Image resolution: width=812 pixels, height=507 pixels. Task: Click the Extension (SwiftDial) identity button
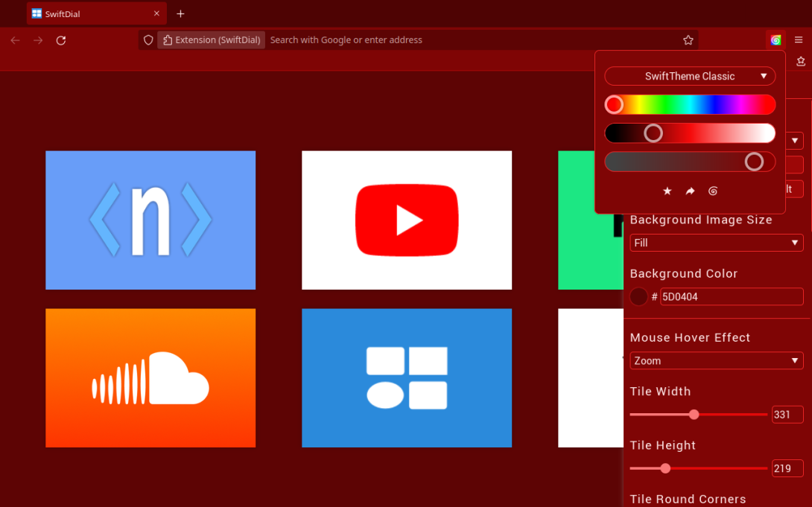[212, 40]
